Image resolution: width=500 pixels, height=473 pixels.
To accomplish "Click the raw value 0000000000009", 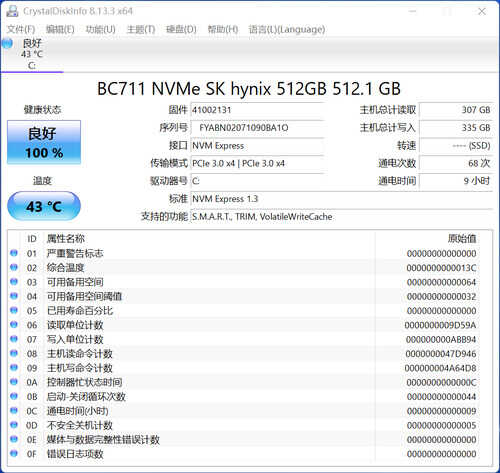I will coord(441,411).
